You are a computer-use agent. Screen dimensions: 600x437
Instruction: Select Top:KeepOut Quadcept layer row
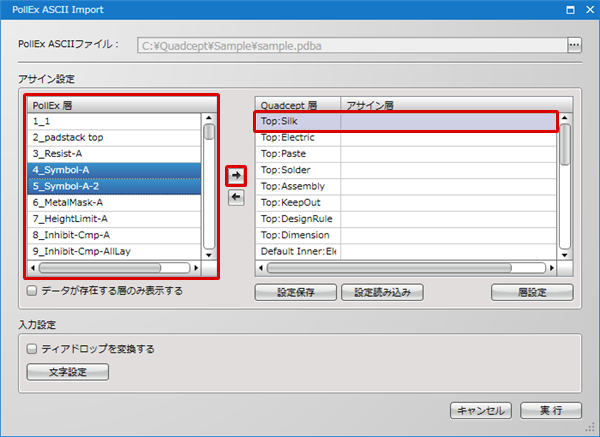click(406, 202)
